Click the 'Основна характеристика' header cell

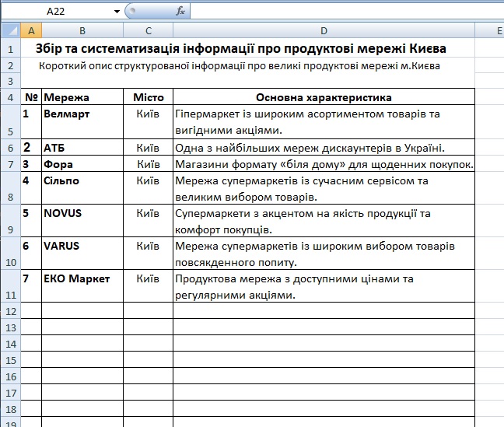tap(324, 97)
